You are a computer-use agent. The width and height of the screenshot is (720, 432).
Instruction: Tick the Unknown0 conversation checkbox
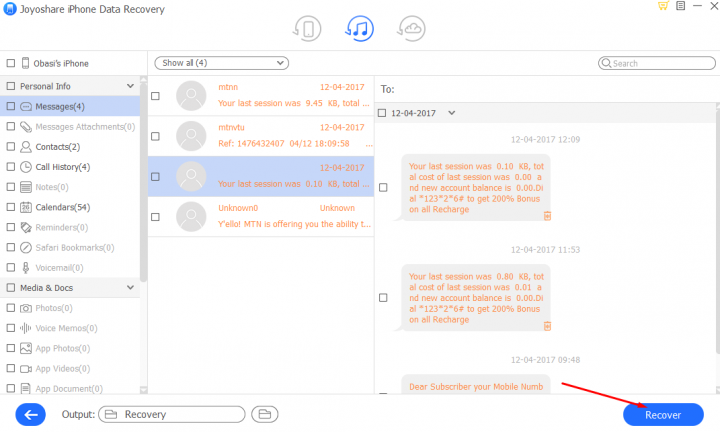156,217
